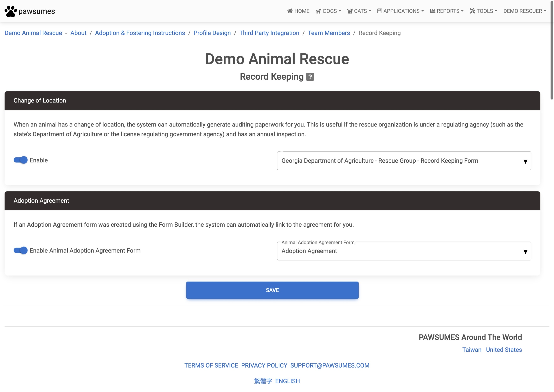Click the Record Keeping help icon
The height and width of the screenshot is (392, 554).
coord(310,76)
